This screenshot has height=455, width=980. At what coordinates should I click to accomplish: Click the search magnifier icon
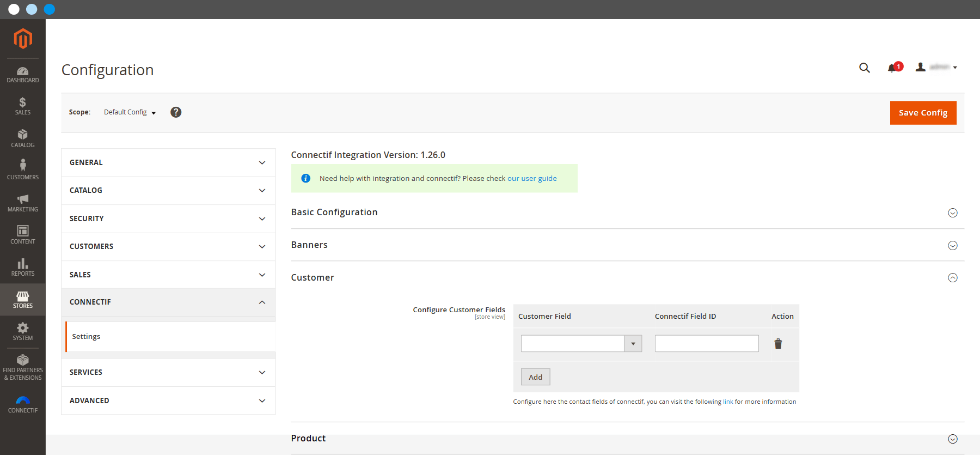[865, 68]
